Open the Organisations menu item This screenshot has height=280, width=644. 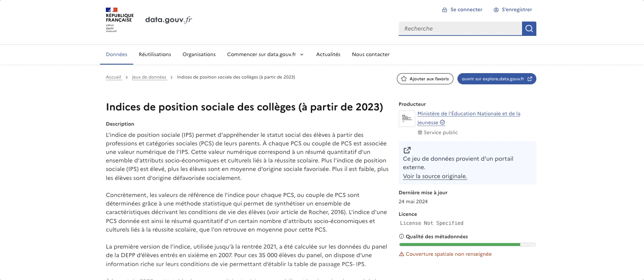tap(199, 54)
